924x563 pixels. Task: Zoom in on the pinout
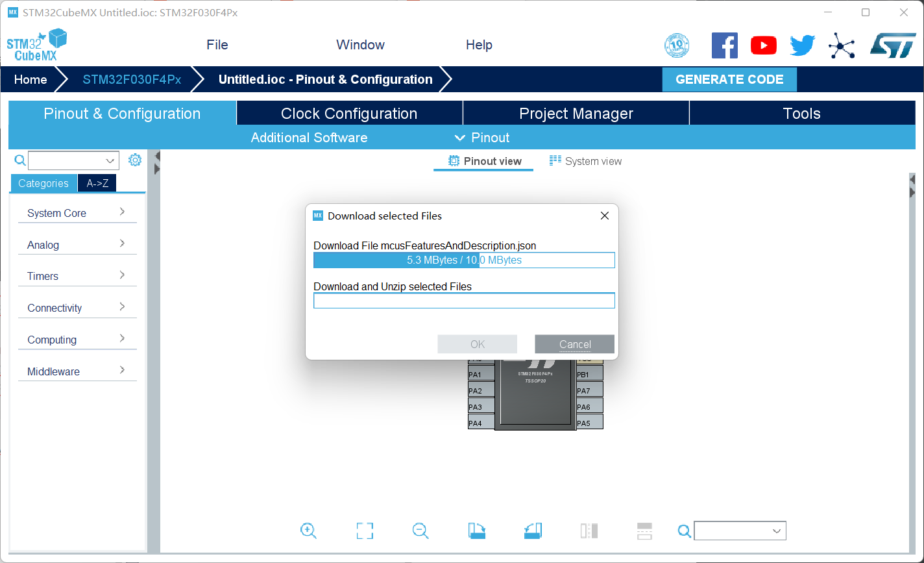point(309,531)
